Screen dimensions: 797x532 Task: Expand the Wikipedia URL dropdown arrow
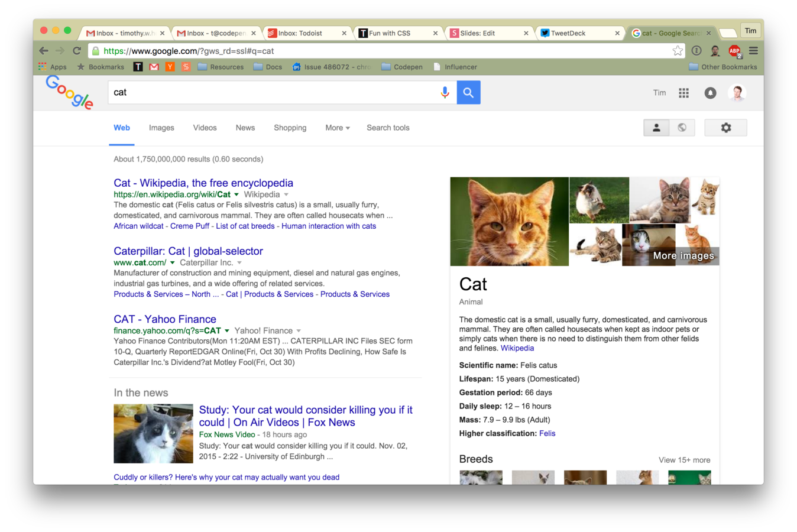236,194
